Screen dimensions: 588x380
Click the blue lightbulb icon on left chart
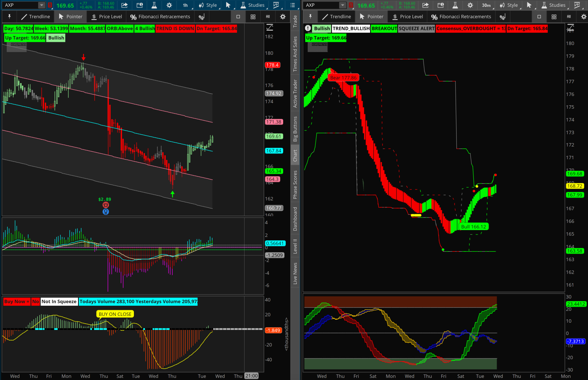tap(106, 212)
